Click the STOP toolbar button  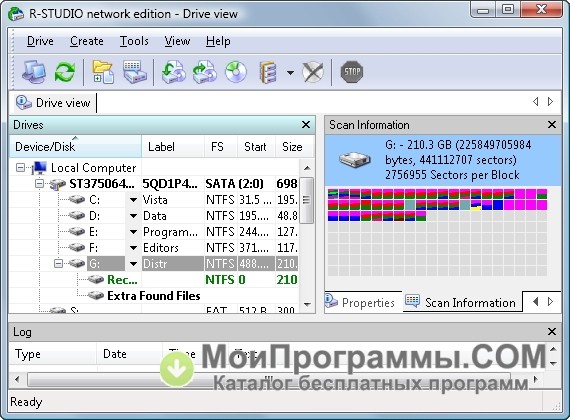[x=352, y=72]
